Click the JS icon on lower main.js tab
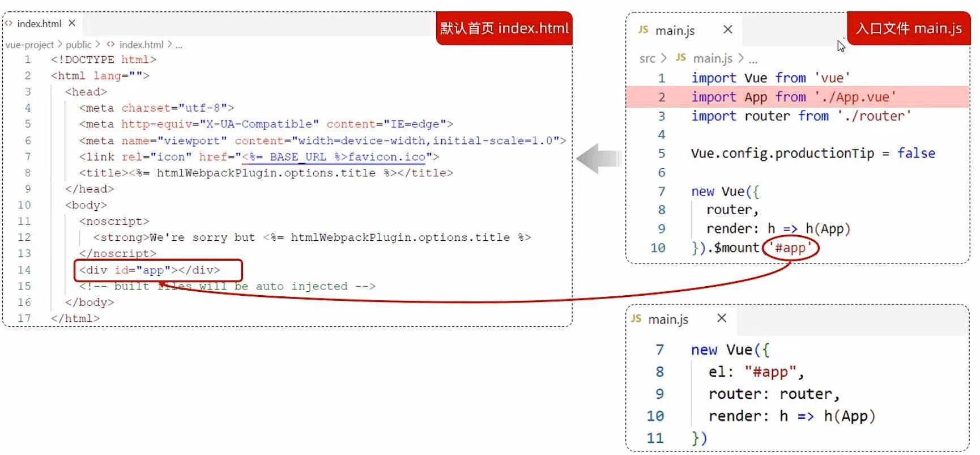 pyautogui.click(x=636, y=318)
